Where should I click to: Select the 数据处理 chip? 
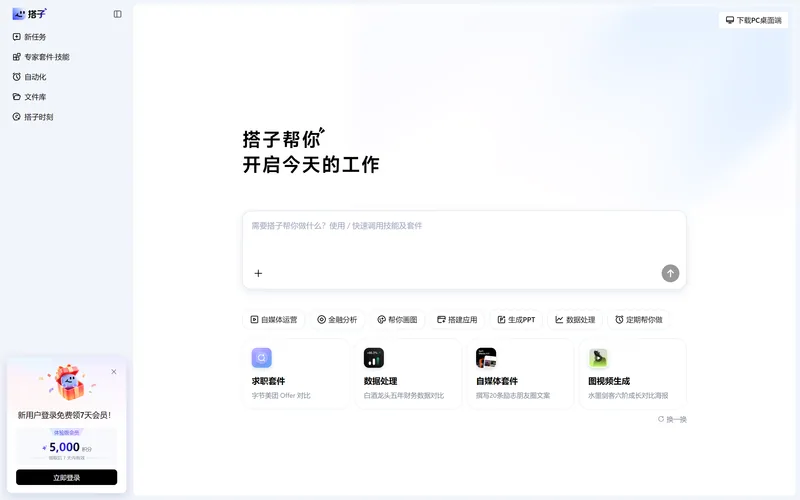pyautogui.click(x=575, y=319)
